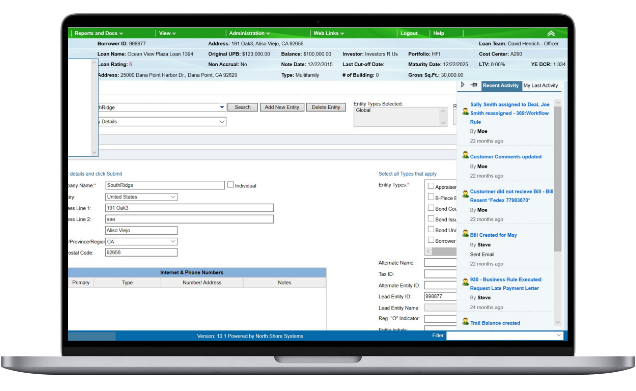Click user icon next to Sally Smith activity
This screenshot has width=636, height=391.
tap(465, 111)
